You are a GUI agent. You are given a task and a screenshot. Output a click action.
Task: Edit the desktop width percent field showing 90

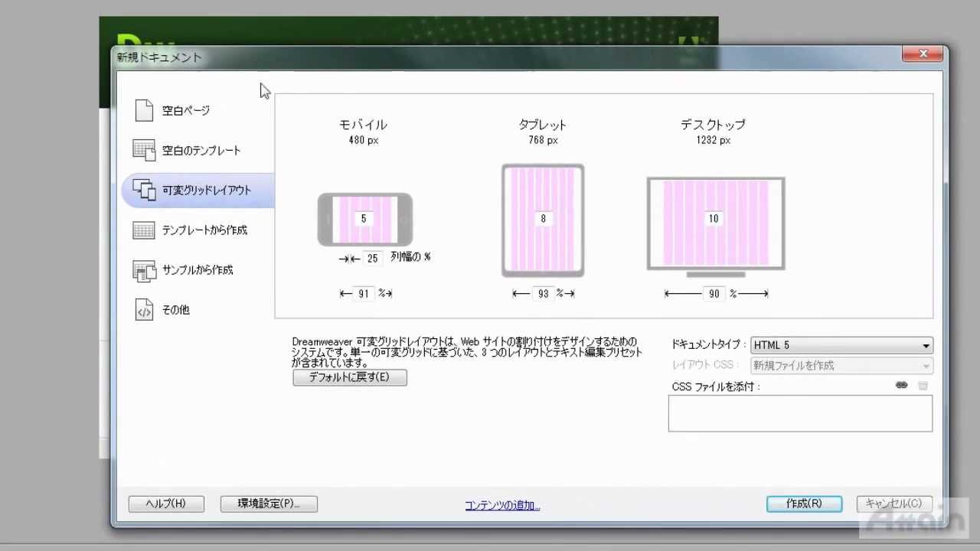click(714, 294)
